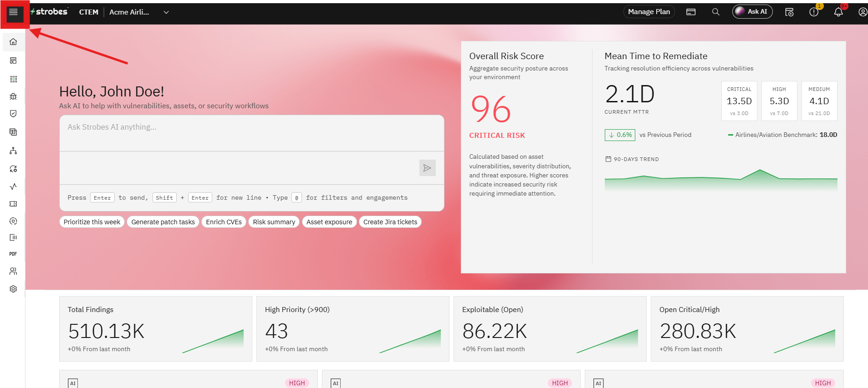Viewport: 868px width, 388px height.
Task: Open the Ask AI button
Action: pos(752,12)
